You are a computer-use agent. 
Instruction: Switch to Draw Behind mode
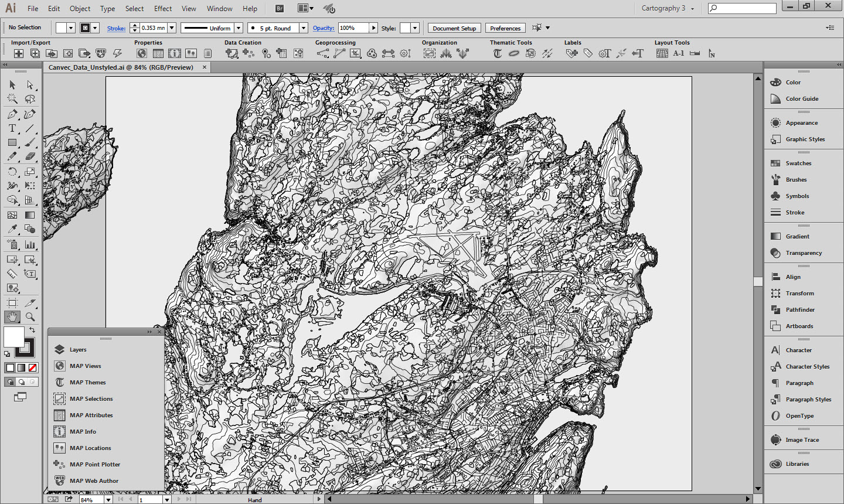21,382
